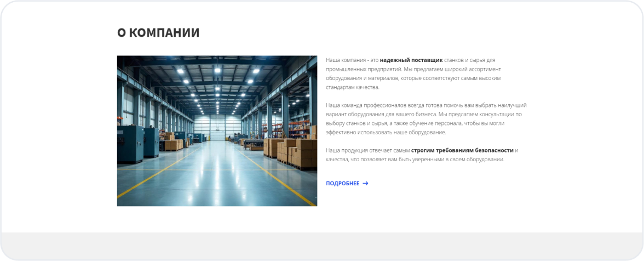This screenshot has width=644, height=261.
Task: Open the warehouse photo
Action: [x=217, y=130]
